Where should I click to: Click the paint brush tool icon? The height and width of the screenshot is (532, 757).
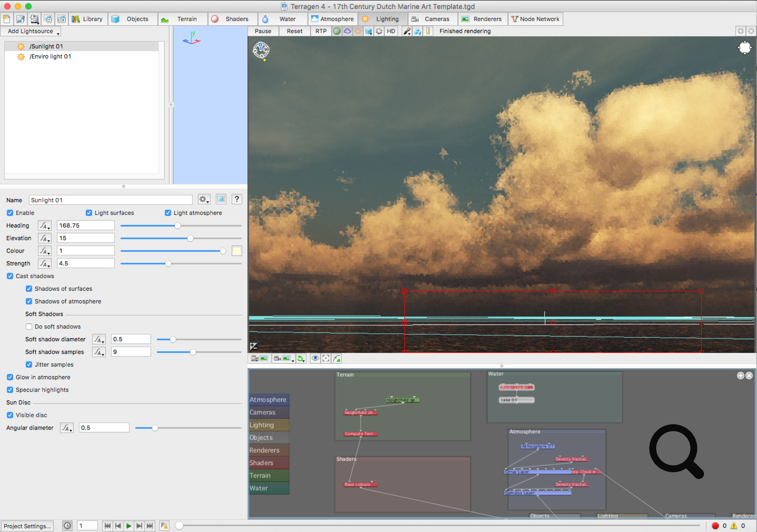coord(407,31)
